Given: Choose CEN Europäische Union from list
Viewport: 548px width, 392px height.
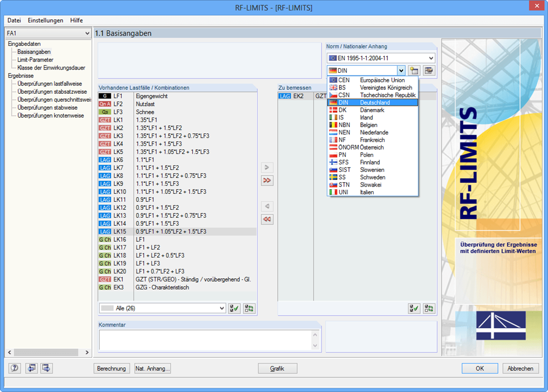Looking at the screenshot, I should [x=373, y=80].
